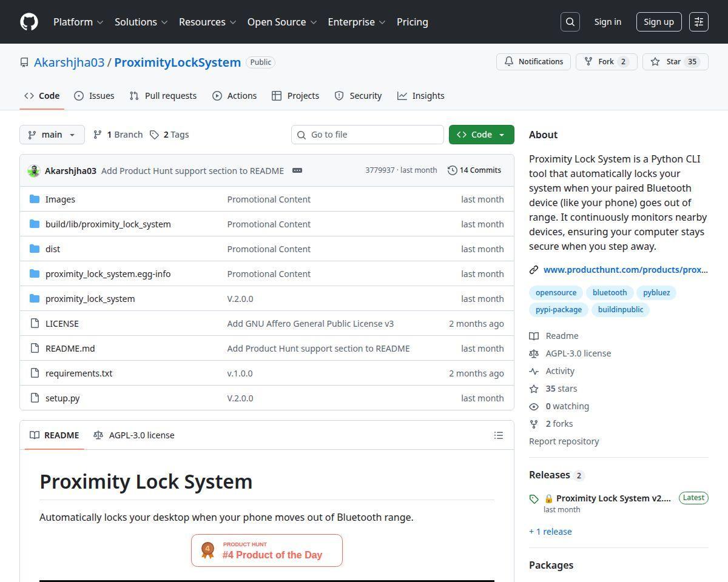Viewport: 728px width, 582px height.
Task: Switch to the Issues tab
Action: click(94, 96)
